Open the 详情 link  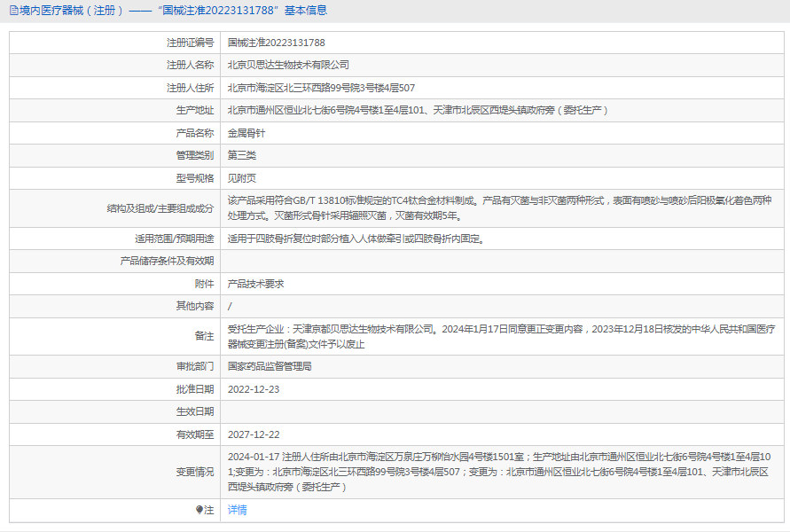(x=238, y=510)
